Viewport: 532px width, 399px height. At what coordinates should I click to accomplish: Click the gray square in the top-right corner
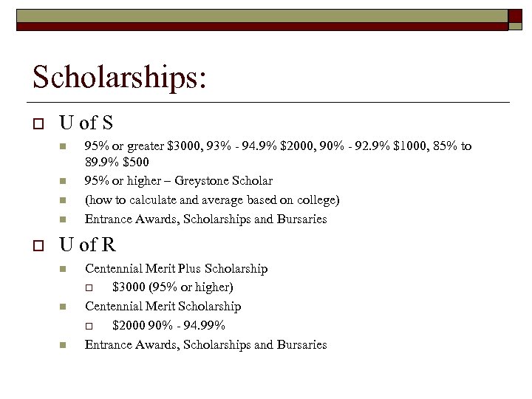(519, 16)
